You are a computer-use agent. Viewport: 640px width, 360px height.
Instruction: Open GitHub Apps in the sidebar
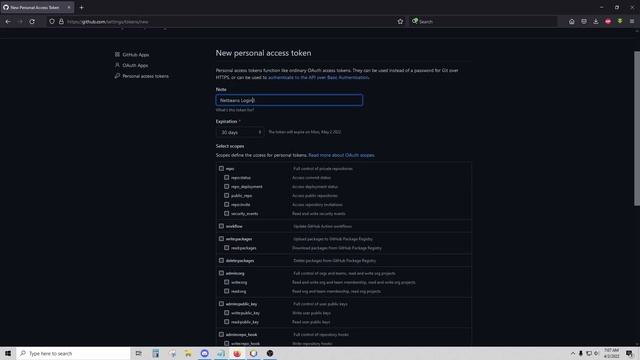click(x=136, y=54)
